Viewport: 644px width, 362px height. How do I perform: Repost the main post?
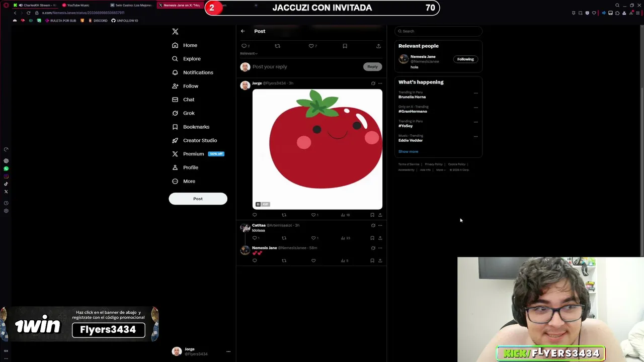pyautogui.click(x=277, y=46)
